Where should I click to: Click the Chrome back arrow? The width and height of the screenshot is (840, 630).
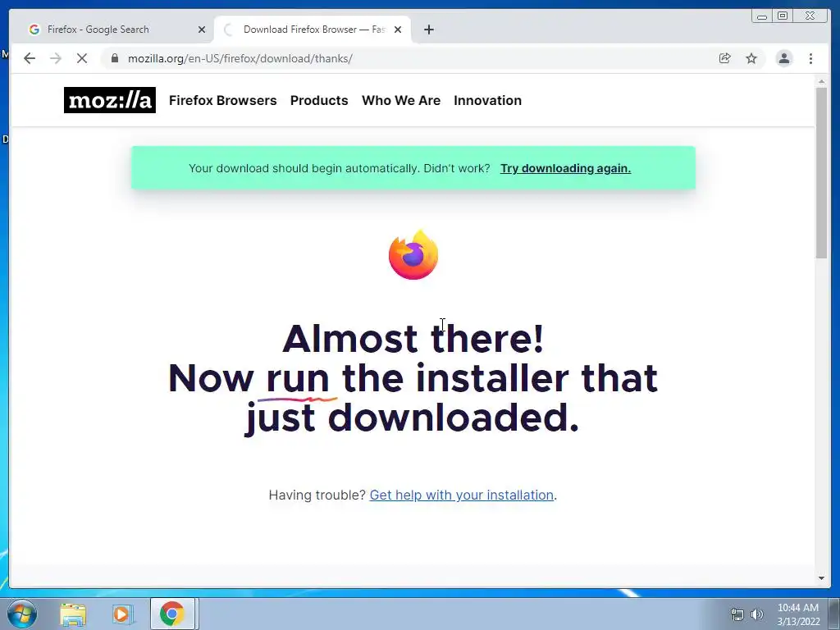pyautogui.click(x=30, y=58)
